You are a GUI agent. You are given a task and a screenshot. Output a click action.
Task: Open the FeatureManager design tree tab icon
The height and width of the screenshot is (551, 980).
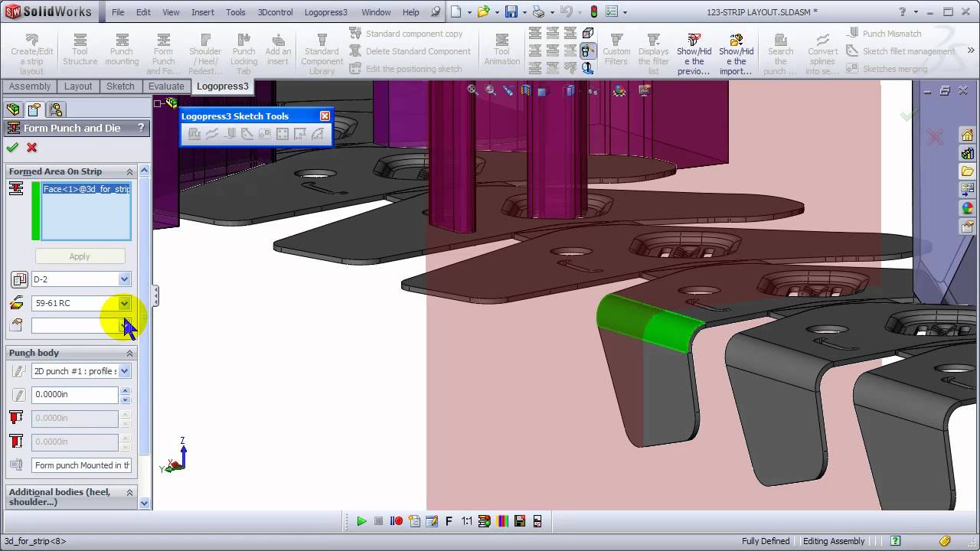(x=13, y=109)
